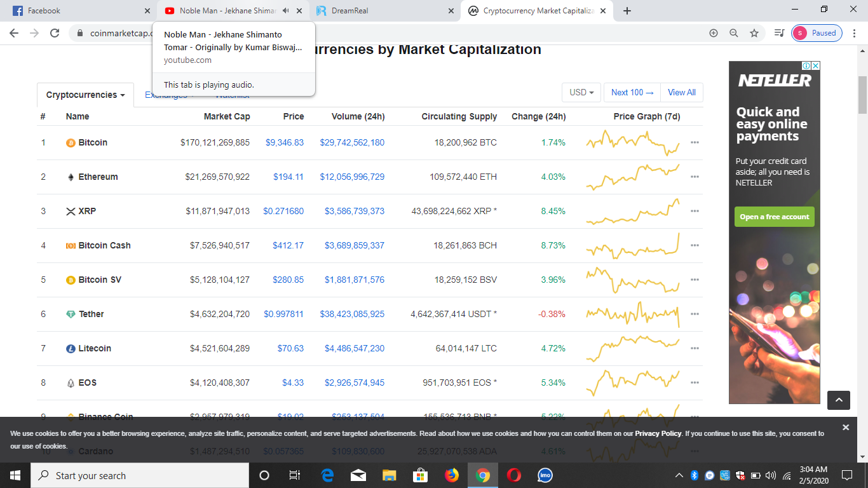Open the three-dot menu for Tether row
868x488 pixels.
[695, 314]
